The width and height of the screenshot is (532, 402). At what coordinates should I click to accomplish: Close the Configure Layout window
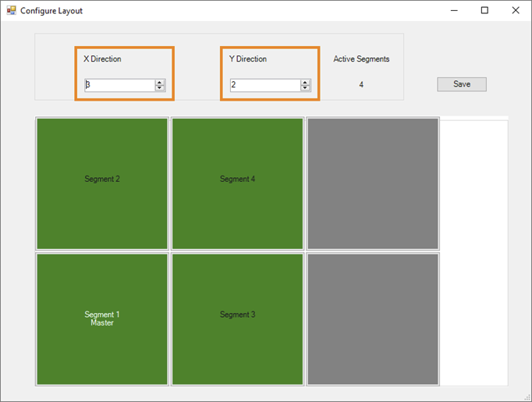516,10
